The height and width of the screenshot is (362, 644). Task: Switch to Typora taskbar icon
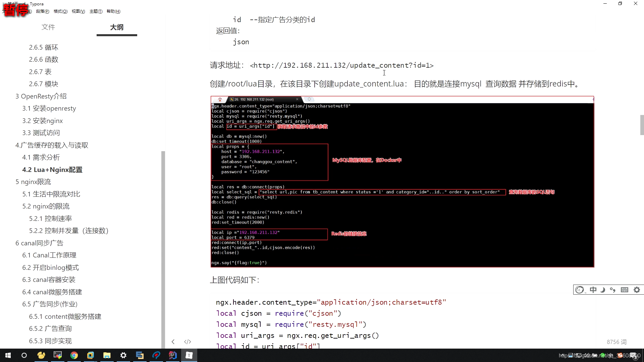[189, 355]
